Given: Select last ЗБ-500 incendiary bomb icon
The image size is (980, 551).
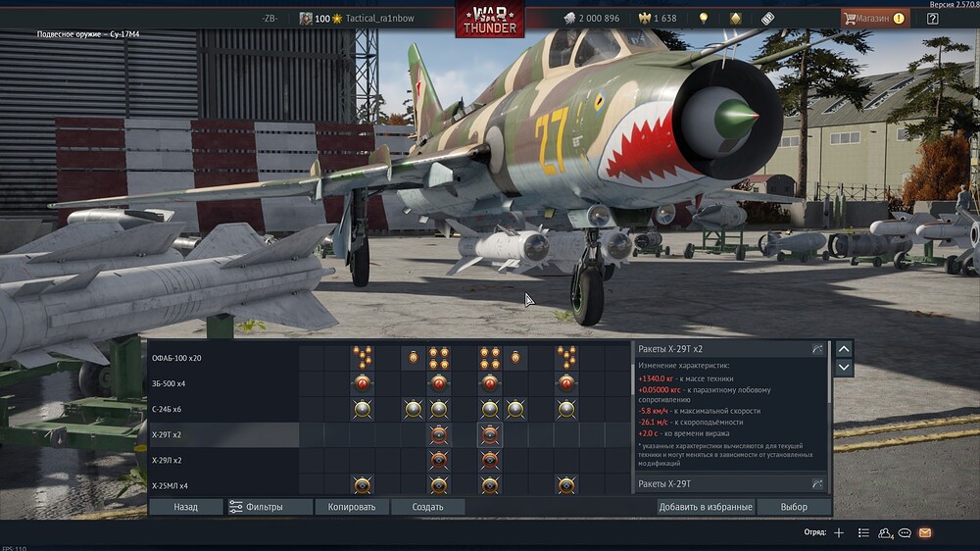Looking at the screenshot, I should 566,383.
